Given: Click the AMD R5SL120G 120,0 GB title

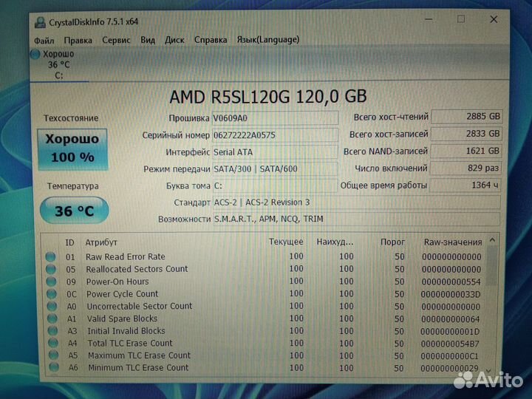Looking at the screenshot, I should pos(268,97).
